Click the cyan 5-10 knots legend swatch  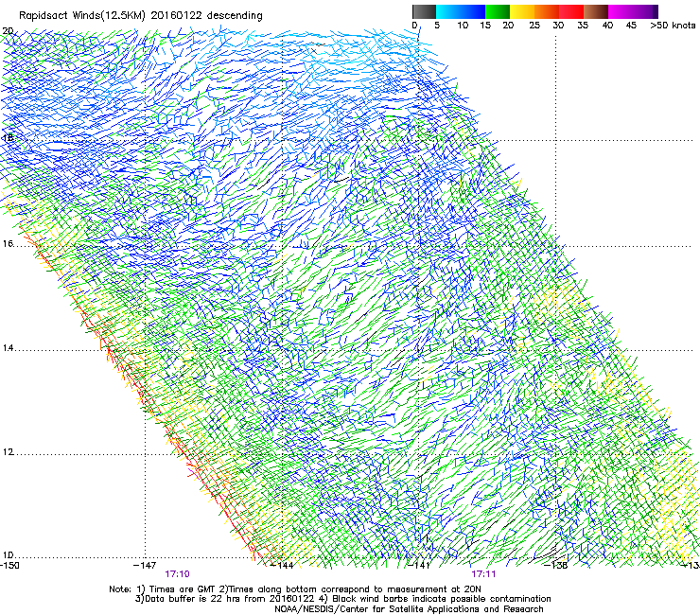pos(448,11)
